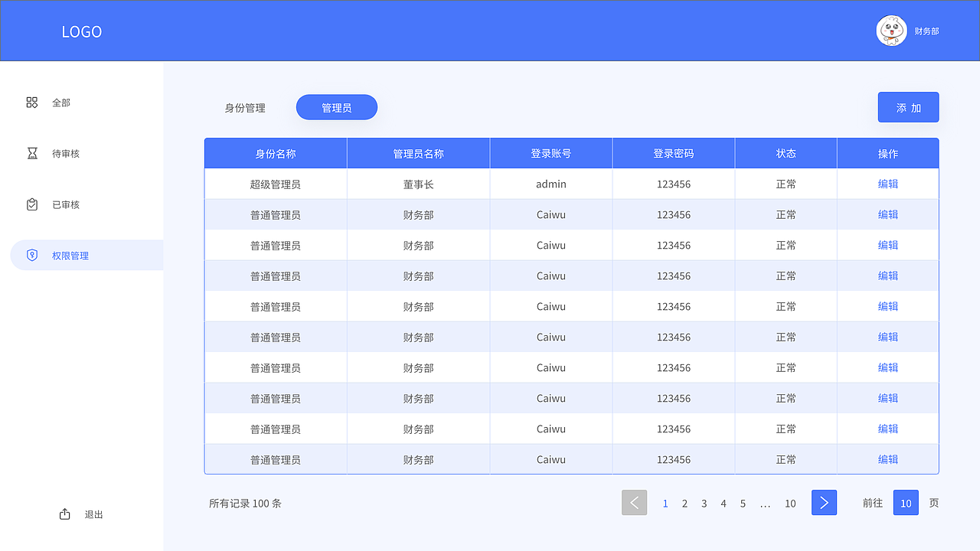Click the LOGO in the header
The image size is (980, 551).
pyautogui.click(x=81, y=31)
